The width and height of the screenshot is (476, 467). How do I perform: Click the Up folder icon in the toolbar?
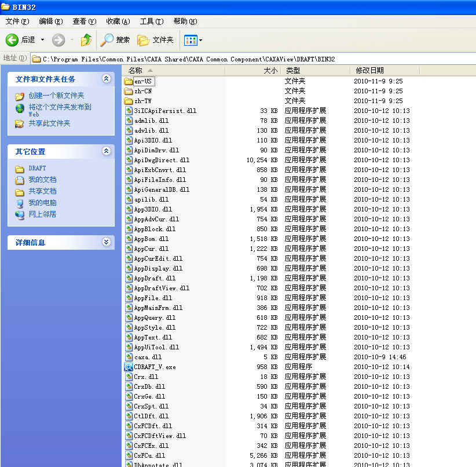point(86,40)
